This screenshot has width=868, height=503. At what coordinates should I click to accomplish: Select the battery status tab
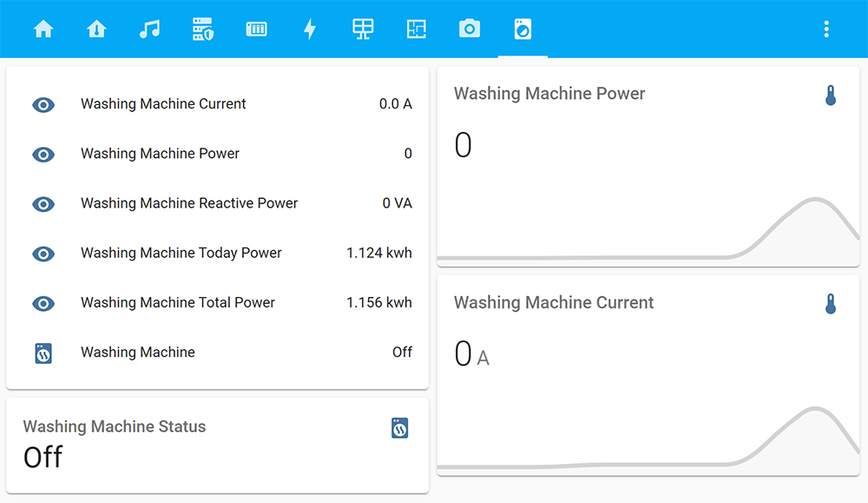[x=256, y=28]
